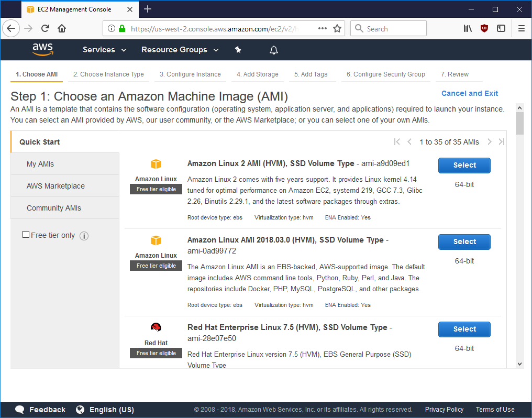Open AWS Marketplace in the sidebar
532x418 pixels.
point(65,186)
